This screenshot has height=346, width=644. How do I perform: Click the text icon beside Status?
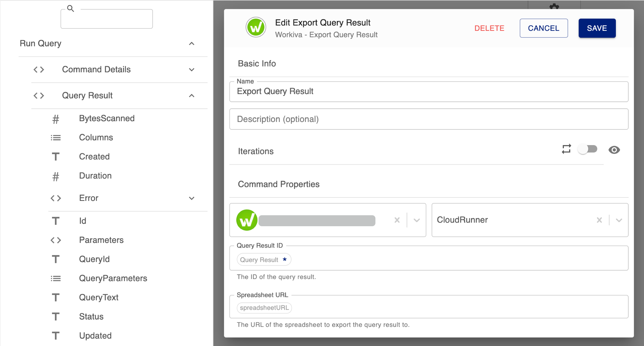pos(56,317)
